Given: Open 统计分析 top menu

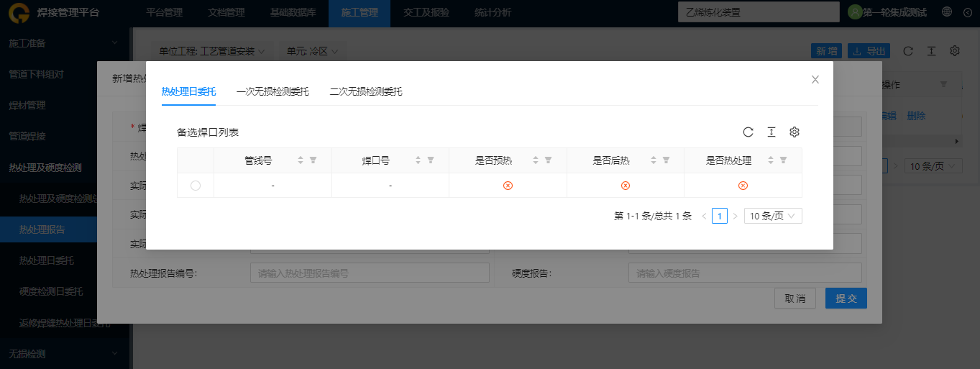Looking at the screenshot, I should tap(493, 12).
